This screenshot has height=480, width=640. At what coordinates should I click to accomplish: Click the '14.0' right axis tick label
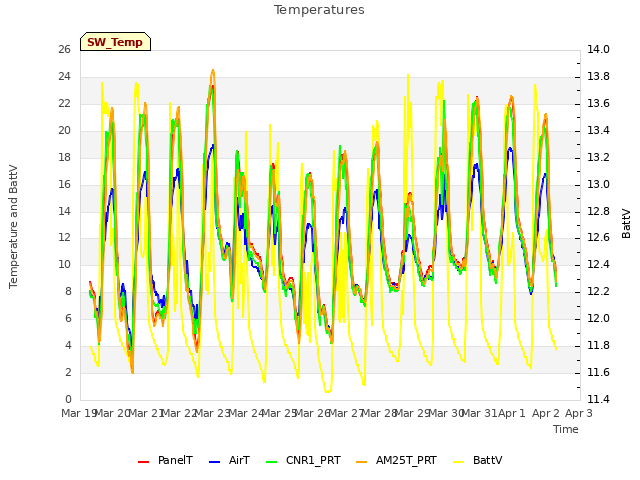coord(598,49)
